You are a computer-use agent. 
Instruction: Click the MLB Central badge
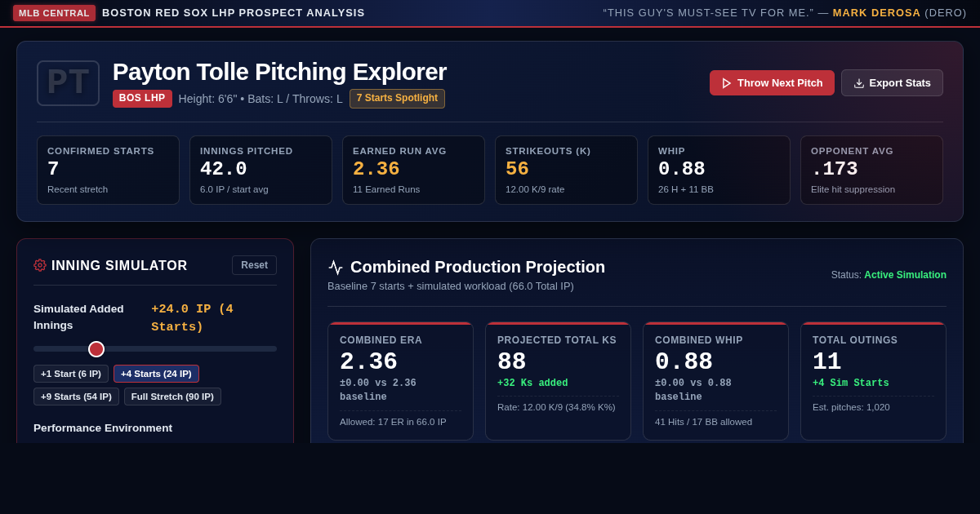54,13
